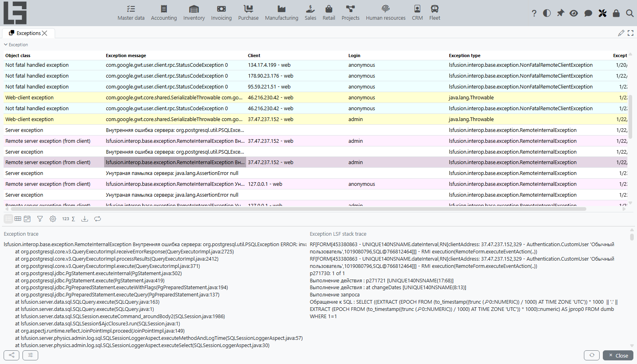Show sum calculation with sigma icon
Viewport: 637px width, 364px height.
pyautogui.click(x=73, y=219)
